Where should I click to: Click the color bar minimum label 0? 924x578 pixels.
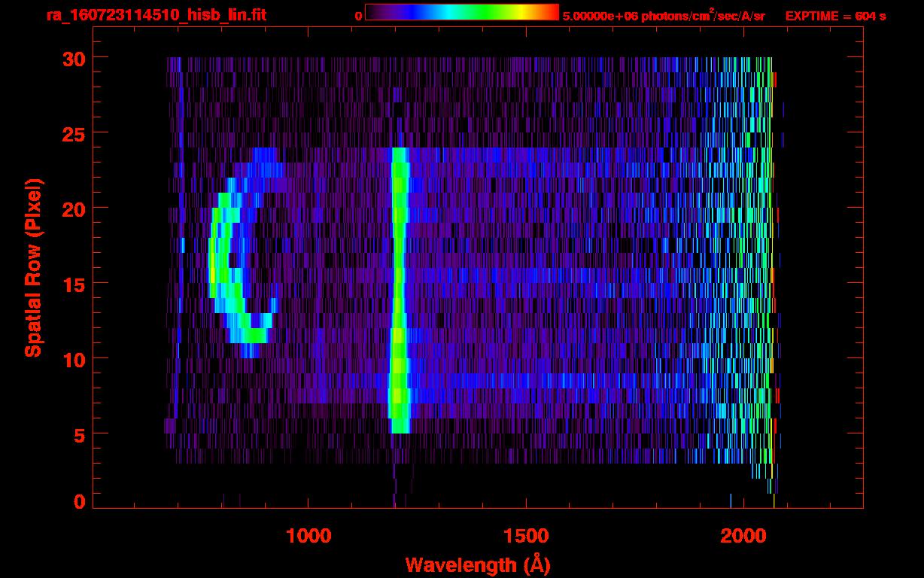tap(359, 16)
